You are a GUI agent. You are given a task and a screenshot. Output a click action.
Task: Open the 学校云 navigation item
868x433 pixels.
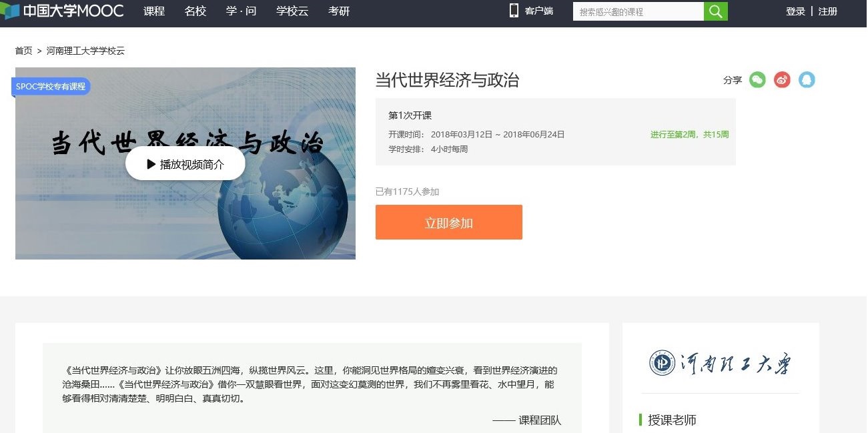(x=292, y=11)
